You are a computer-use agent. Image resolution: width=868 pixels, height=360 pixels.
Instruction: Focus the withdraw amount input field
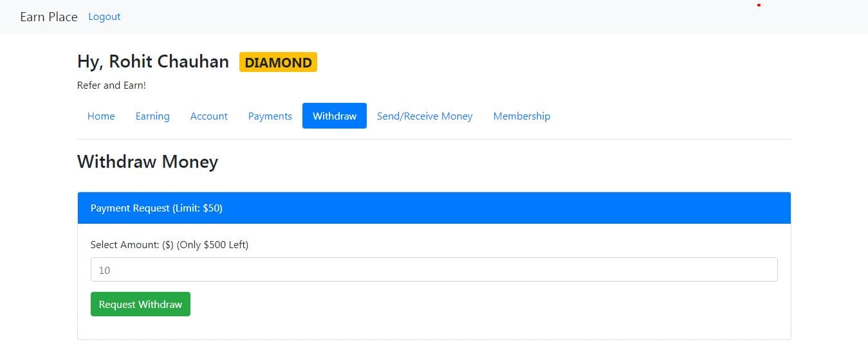pyautogui.click(x=434, y=270)
